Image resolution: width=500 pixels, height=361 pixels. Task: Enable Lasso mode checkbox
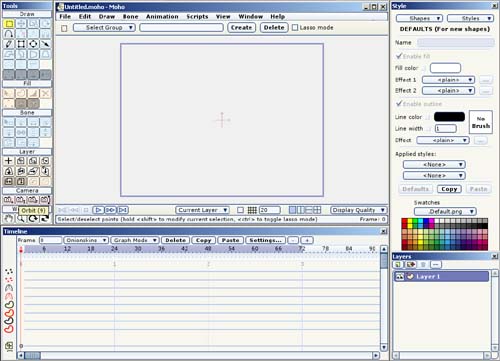[x=295, y=28]
